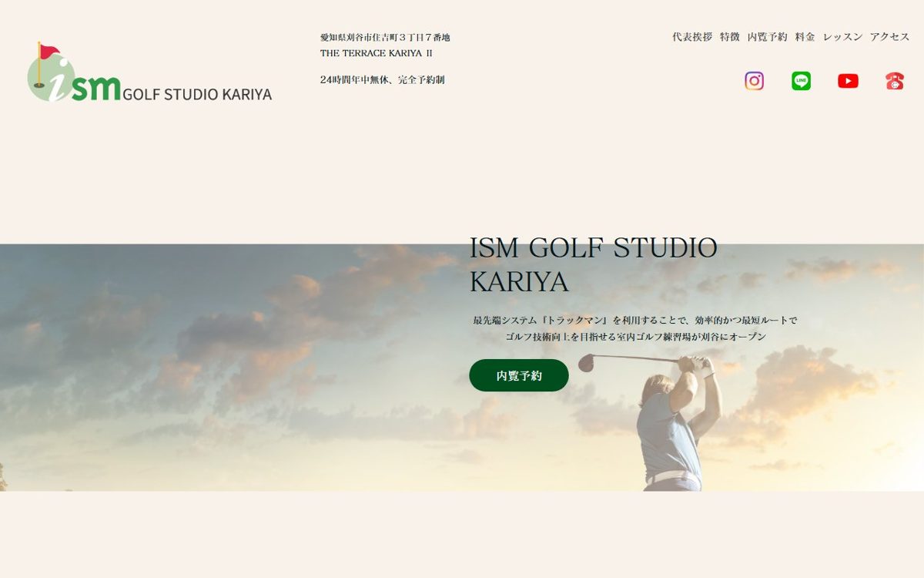Click the トラックマン description sentence

[x=635, y=328]
